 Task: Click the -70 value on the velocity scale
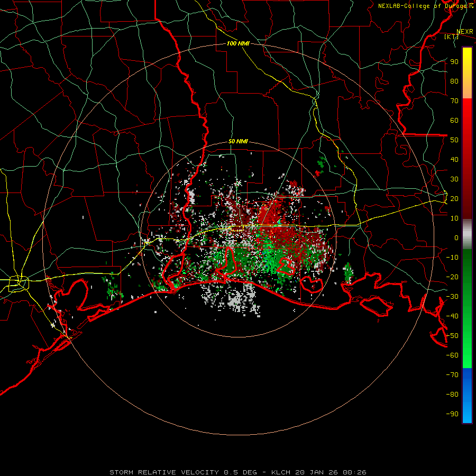[452, 375]
